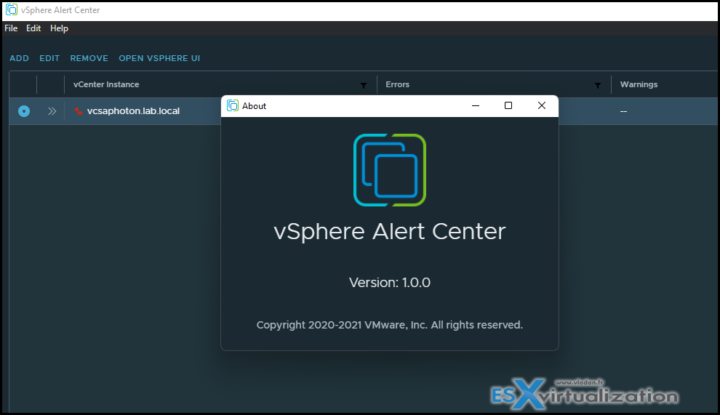
Task: Click the large vSphere Alert Center logo
Action: point(389,169)
